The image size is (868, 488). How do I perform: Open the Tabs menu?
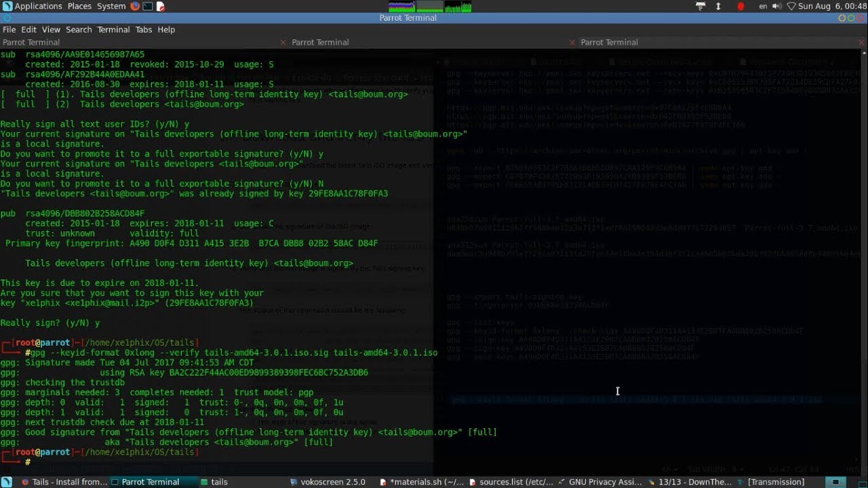tap(143, 30)
